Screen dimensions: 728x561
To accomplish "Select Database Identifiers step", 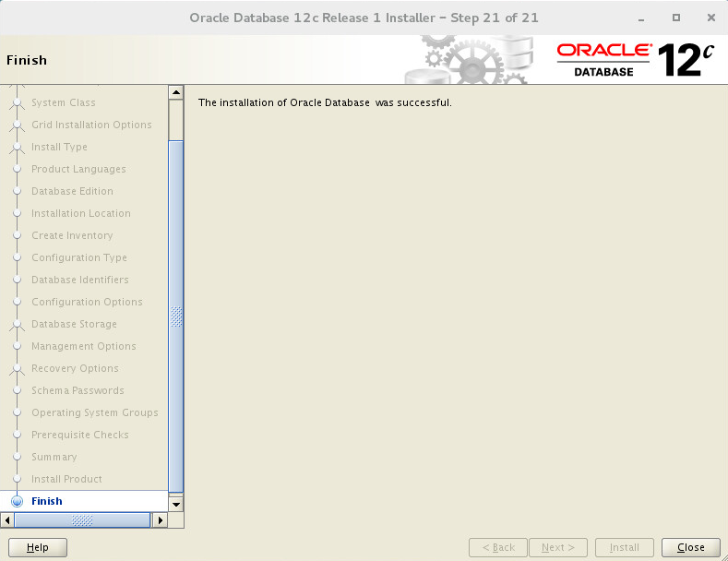I will coord(80,280).
